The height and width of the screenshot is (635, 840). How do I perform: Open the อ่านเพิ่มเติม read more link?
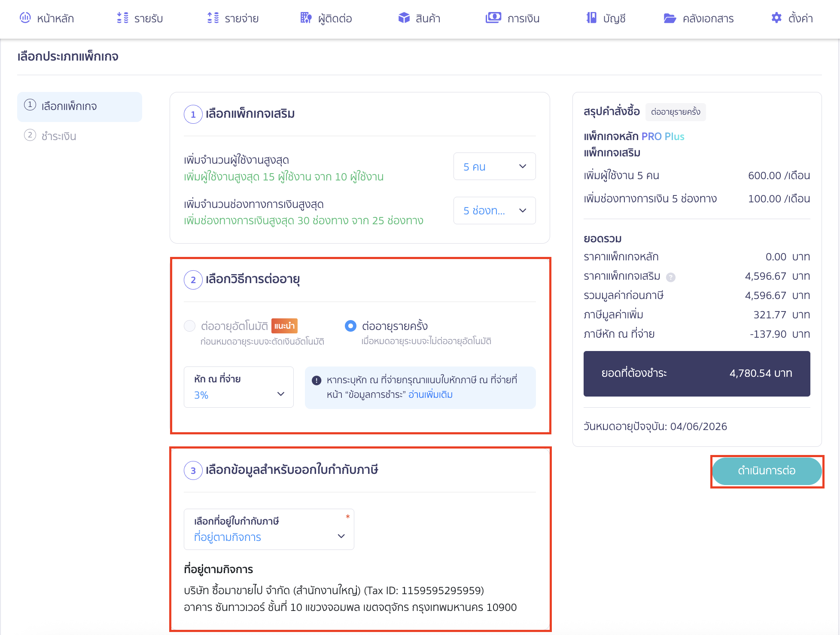pyautogui.click(x=431, y=394)
